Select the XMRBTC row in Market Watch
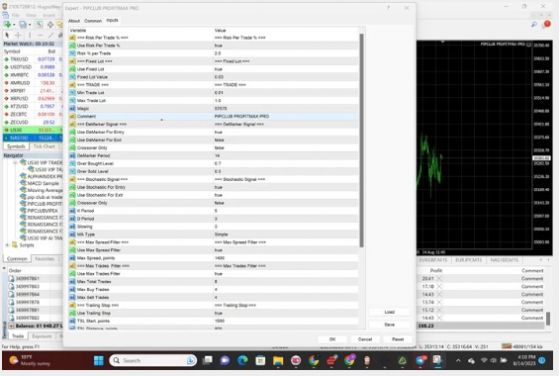Screen dimensions: 560x376 point(33,75)
